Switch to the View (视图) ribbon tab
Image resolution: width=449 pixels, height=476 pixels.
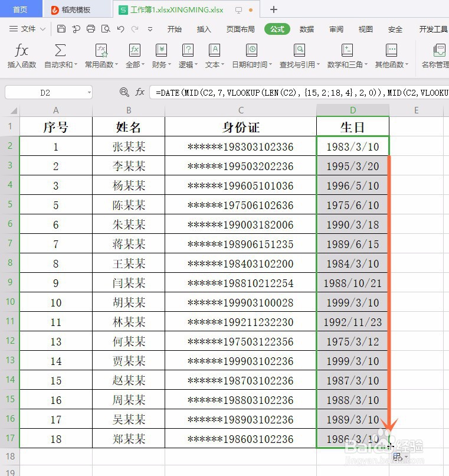pos(366,29)
